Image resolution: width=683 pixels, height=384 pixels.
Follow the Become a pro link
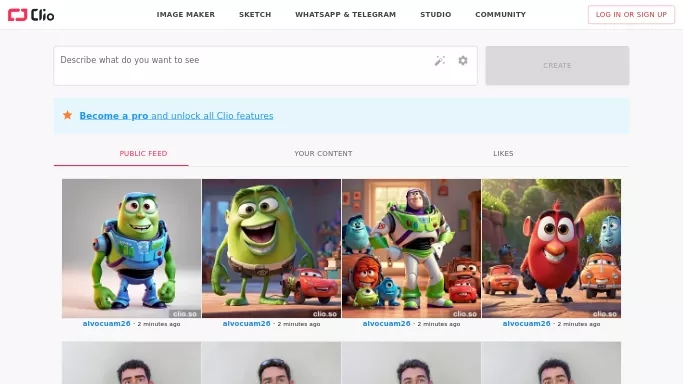[176, 116]
